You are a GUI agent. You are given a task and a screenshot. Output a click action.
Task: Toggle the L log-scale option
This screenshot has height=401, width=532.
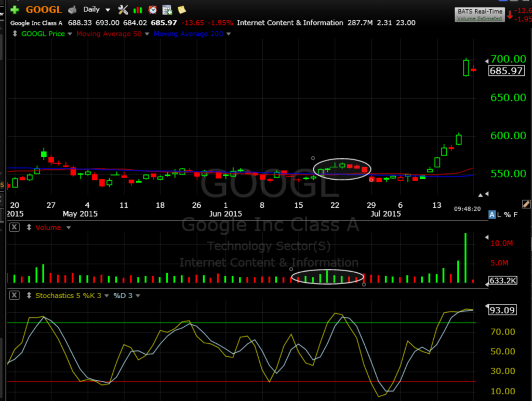[499, 215]
